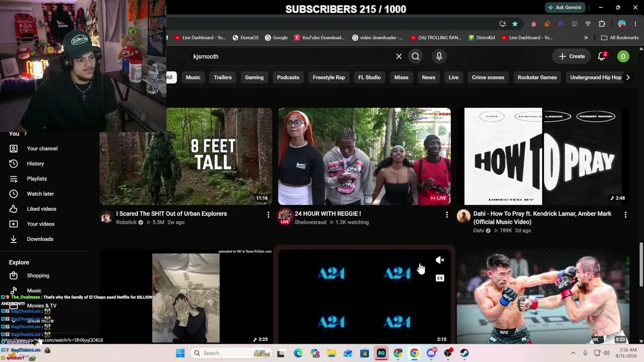Select the Rockstar Games filter chip
The image size is (644, 362).
pyautogui.click(x=537, y=77)
